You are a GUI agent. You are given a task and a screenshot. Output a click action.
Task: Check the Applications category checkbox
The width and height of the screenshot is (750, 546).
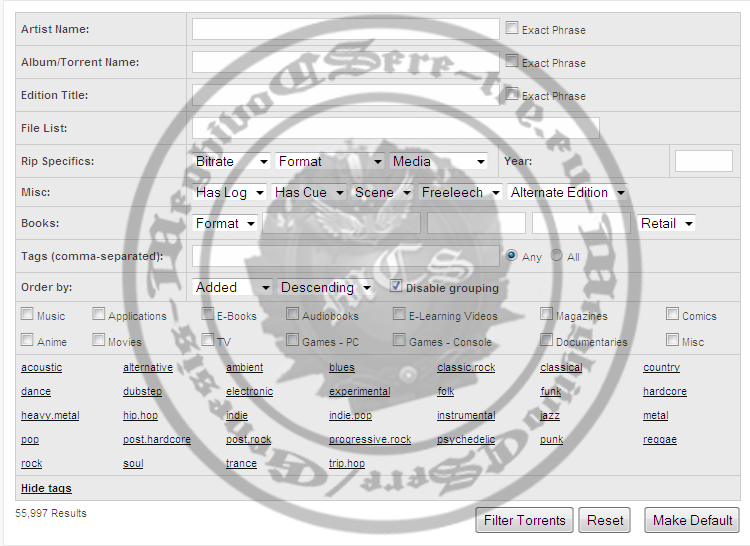click(x=99, y=314)
